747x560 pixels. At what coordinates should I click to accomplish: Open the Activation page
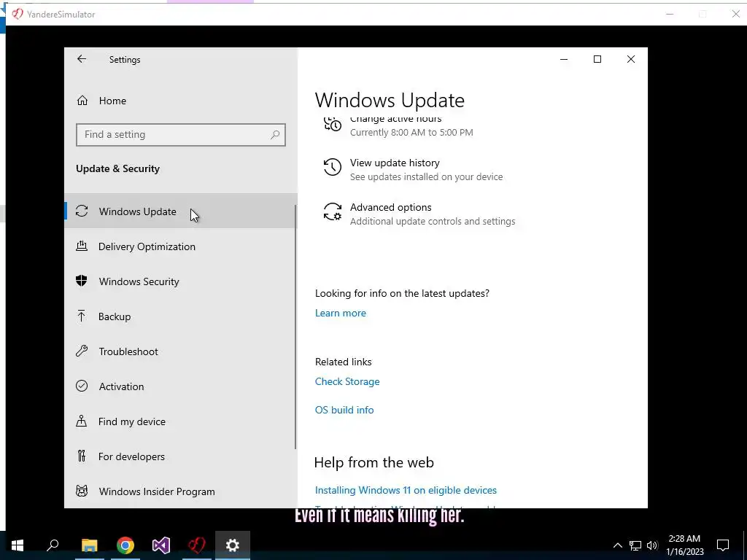pyautogui.click(x=181, y=386)
